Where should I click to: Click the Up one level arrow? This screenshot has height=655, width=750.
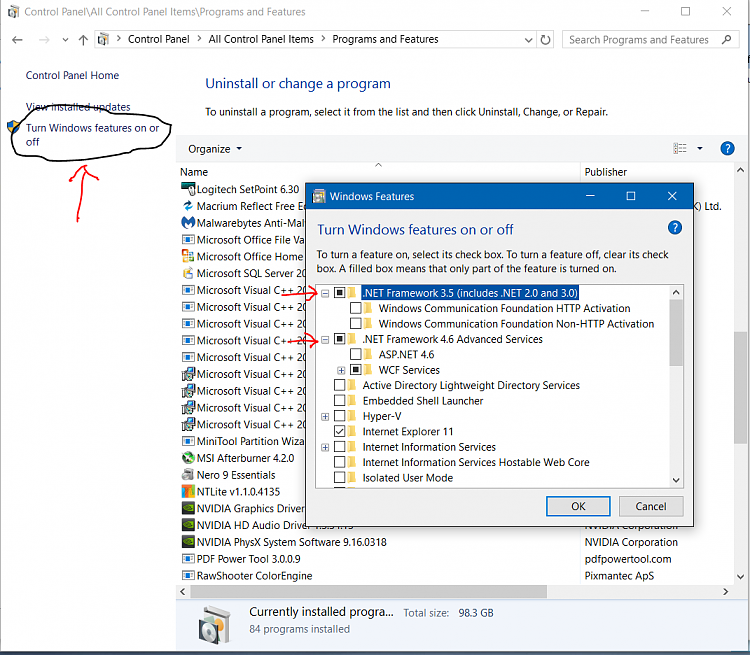(83, 40)
